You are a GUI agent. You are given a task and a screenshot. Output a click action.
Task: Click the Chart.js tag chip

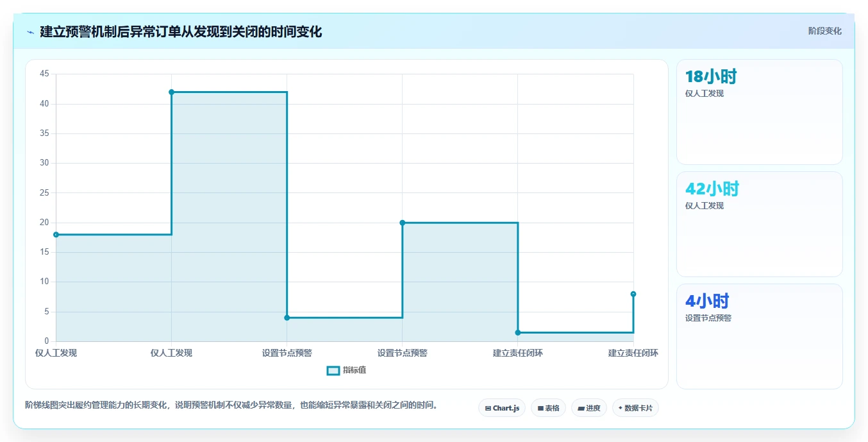click(502, 408)
